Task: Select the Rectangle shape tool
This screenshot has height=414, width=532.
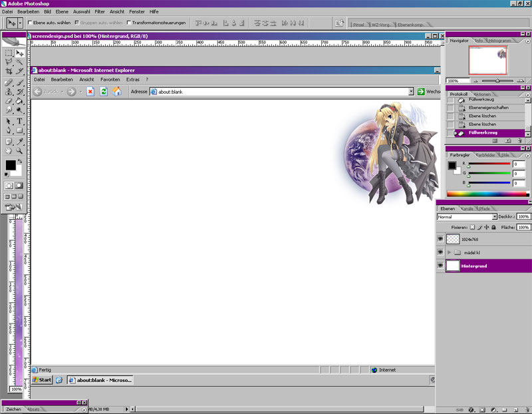Action: coord(20,130)
